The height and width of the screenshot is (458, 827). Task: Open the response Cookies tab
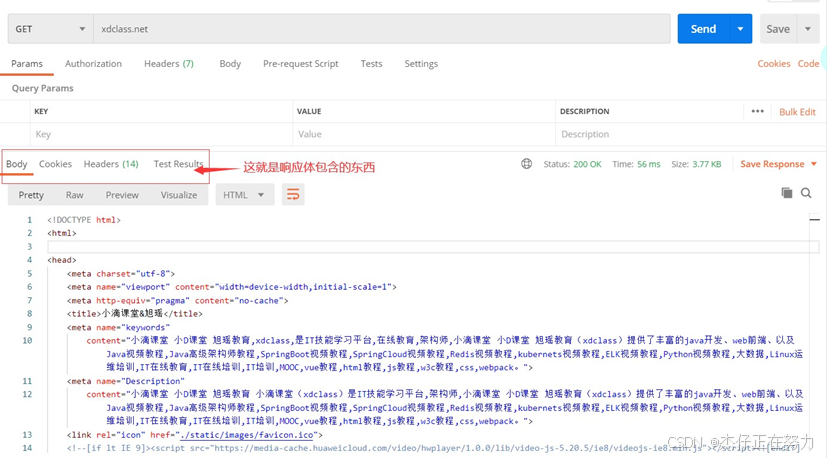pyautogui.click(x=55, y=164)
